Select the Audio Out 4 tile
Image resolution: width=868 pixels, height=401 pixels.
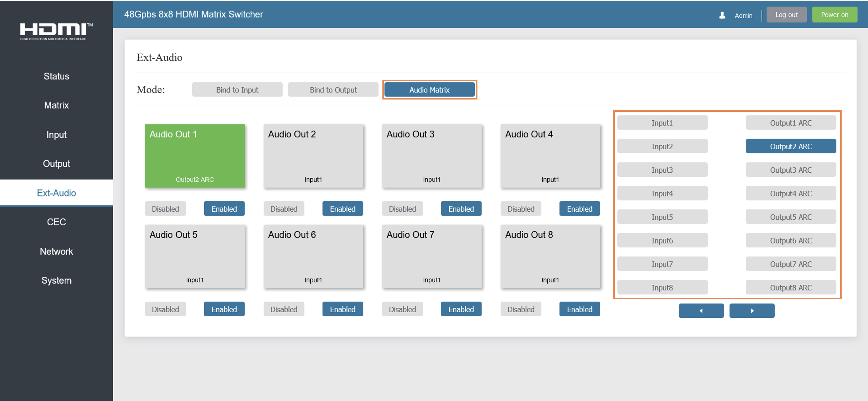550,156
